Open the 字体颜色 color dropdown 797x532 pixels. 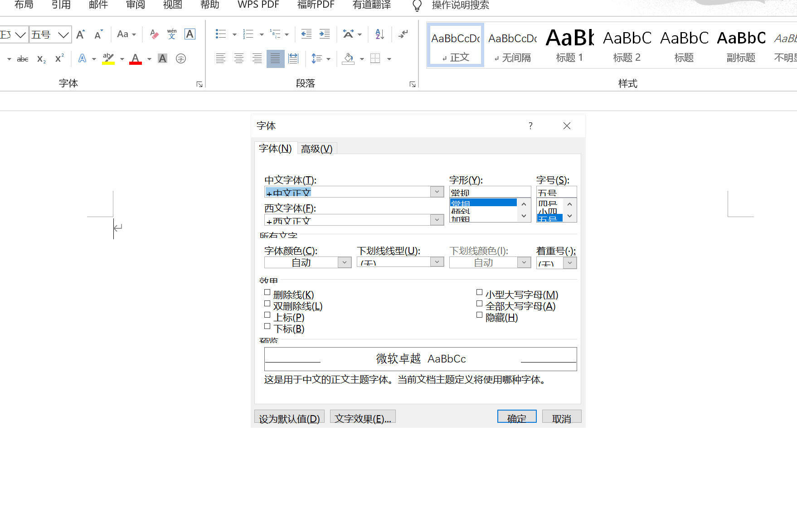coord(345,262)
